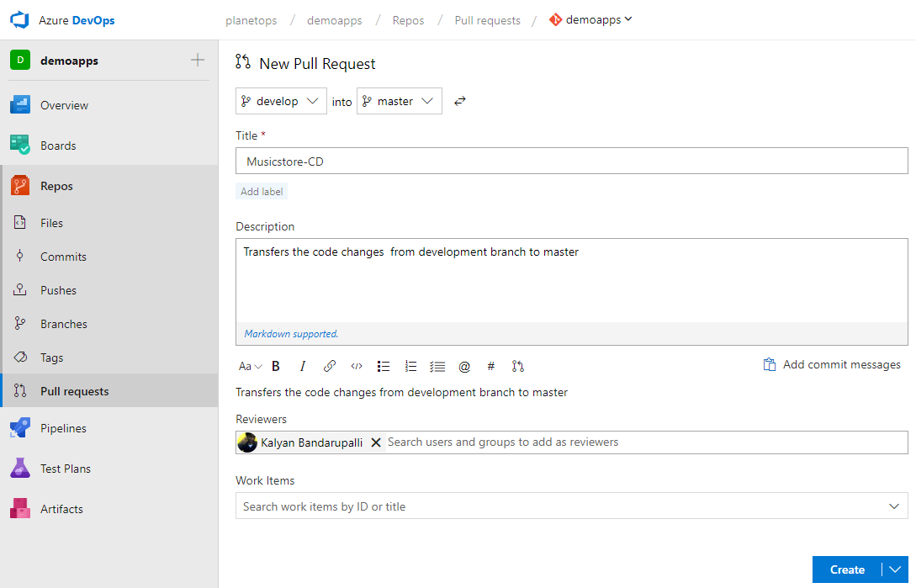Click the Test Plans flask icon
This screenshot has height=588, width=916.
point(20,469)
